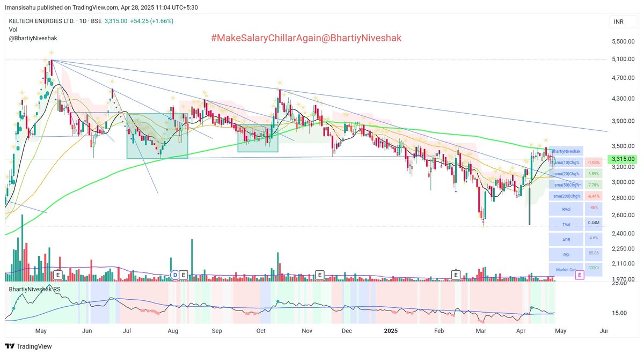Click the -1.03% value cell
The image size is (644, 355).
[x=594, y=162]
